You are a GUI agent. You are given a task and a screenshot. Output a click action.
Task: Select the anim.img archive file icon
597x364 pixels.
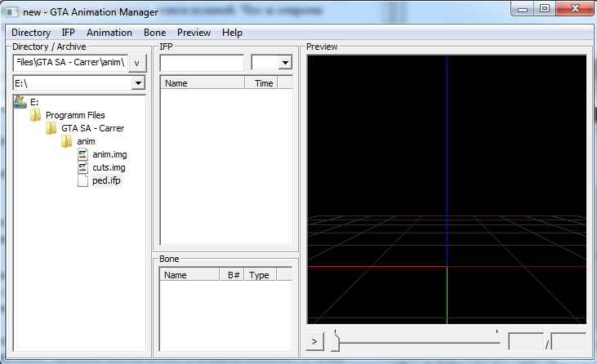tap(82, 154)
